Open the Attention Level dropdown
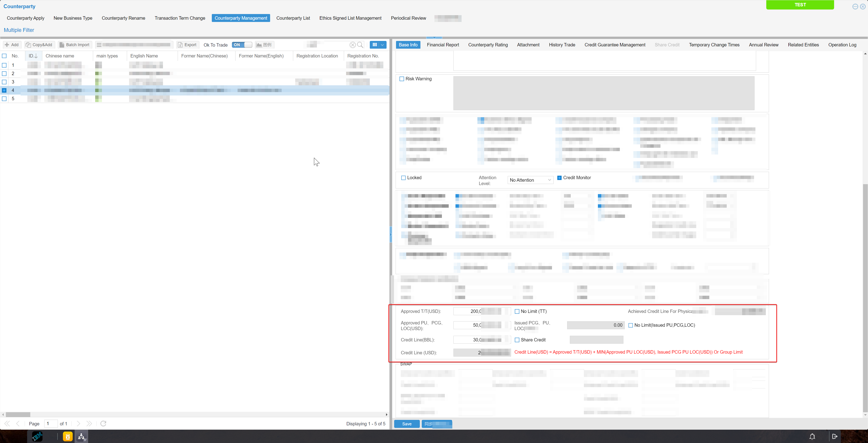This screenshot has width=868, height=443. 530,180
